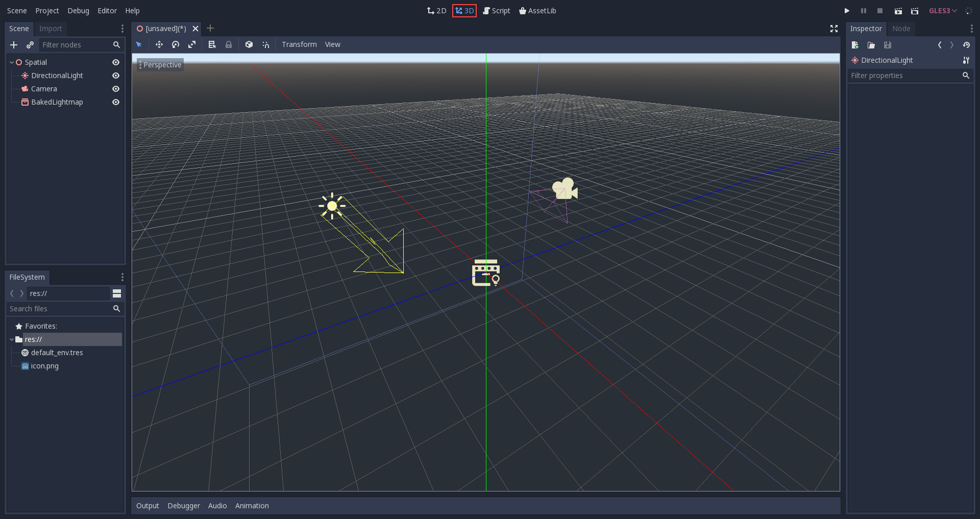Select the Rotate Mode tool
980x519 pixels.
pos(176,44)
